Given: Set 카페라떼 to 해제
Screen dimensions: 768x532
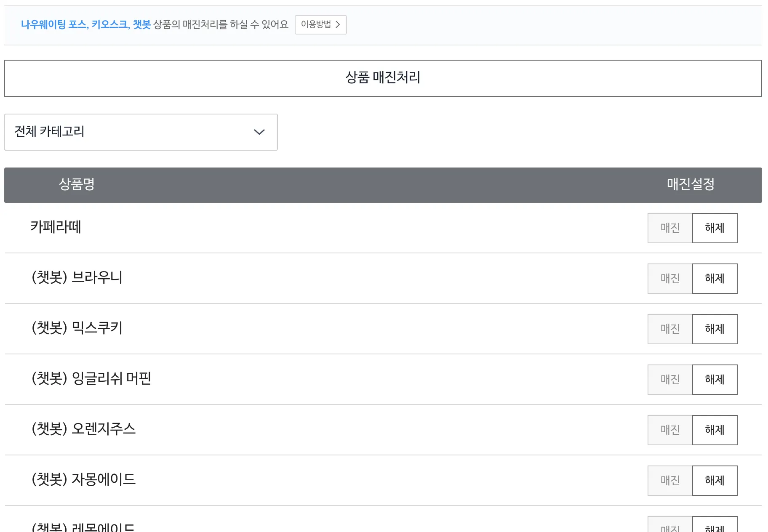Looking at the screenshot, I should [x=715, y=228].
